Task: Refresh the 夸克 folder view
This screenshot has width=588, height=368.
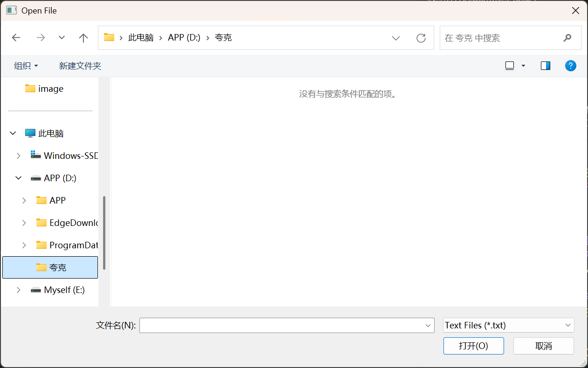Action: pos(421,38)
